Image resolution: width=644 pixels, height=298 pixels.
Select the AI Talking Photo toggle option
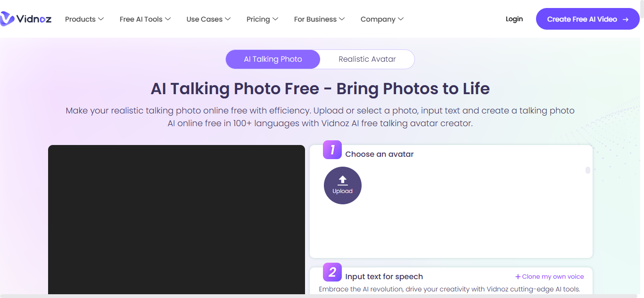point(273,59)
